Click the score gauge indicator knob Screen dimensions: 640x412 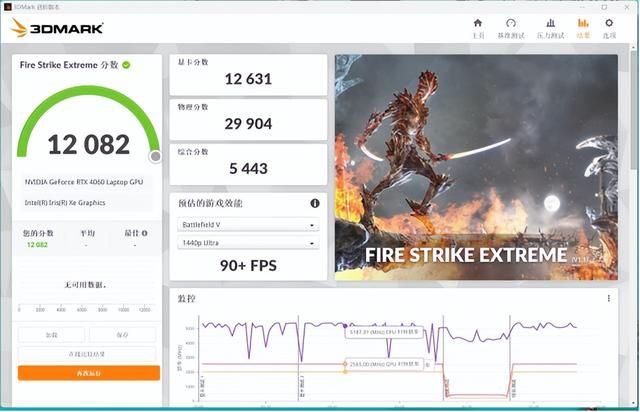156,156
